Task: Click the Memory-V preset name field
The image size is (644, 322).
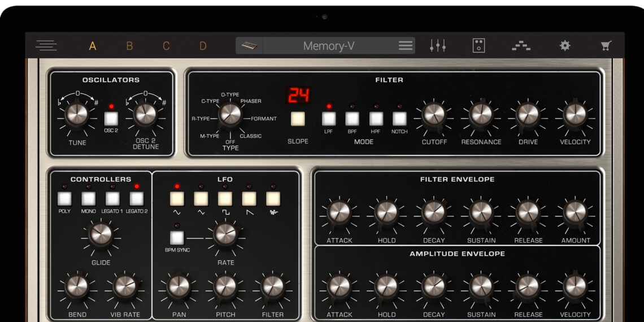Action: (x=329, y=46)
